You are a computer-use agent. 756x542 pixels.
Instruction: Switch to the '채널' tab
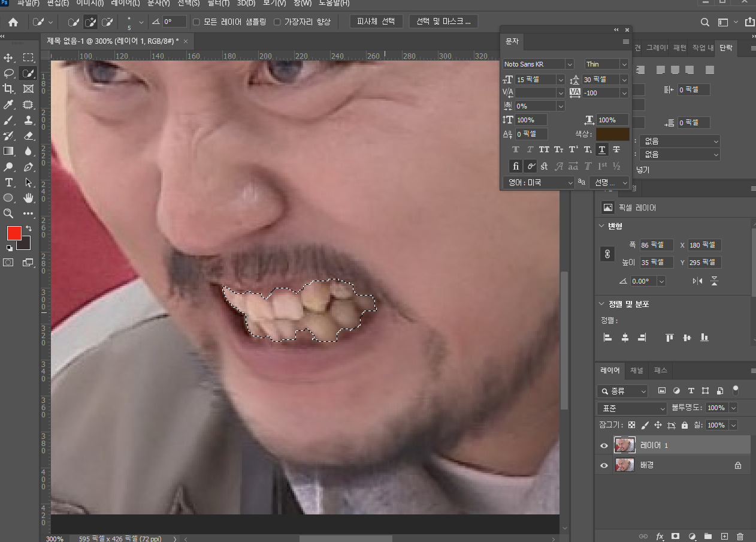coord(636,371)
